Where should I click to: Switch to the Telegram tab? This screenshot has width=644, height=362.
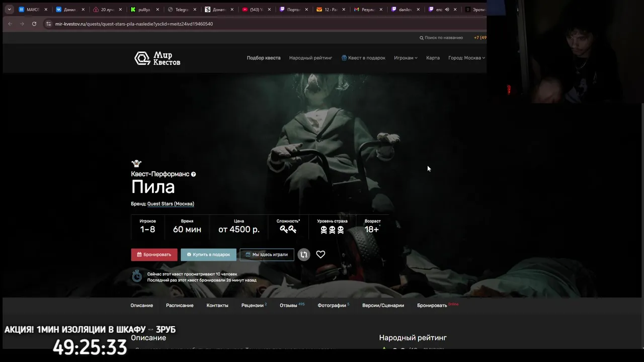(x=181, y=10)
